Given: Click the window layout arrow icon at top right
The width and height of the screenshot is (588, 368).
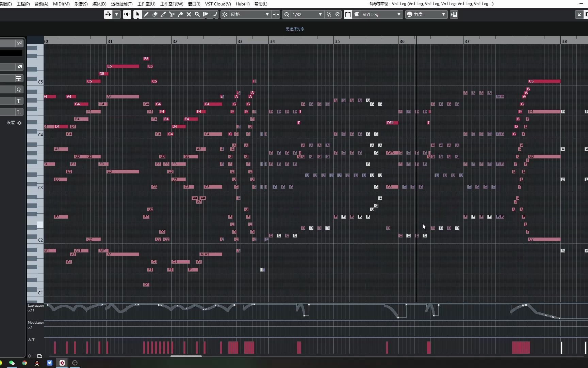Looking at the screenshot, I should coord(579,14).
